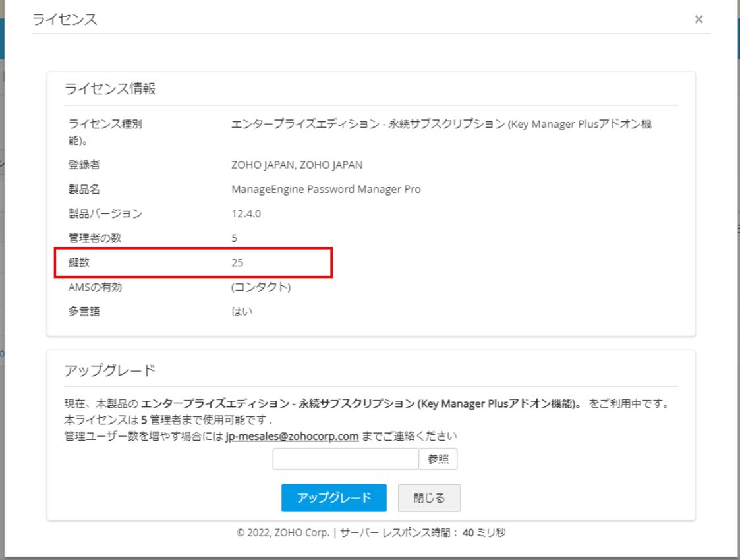Click the ライセンス種別 label

tap(105, 124)
